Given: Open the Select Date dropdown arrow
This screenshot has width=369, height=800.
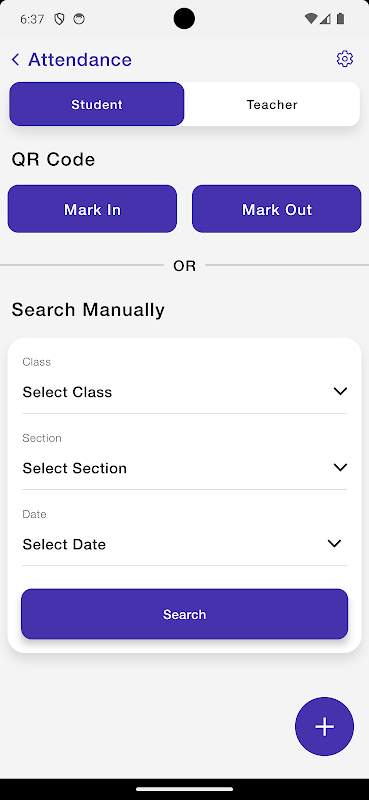Looking at the screenshot, I should click(x=334, y=543).
